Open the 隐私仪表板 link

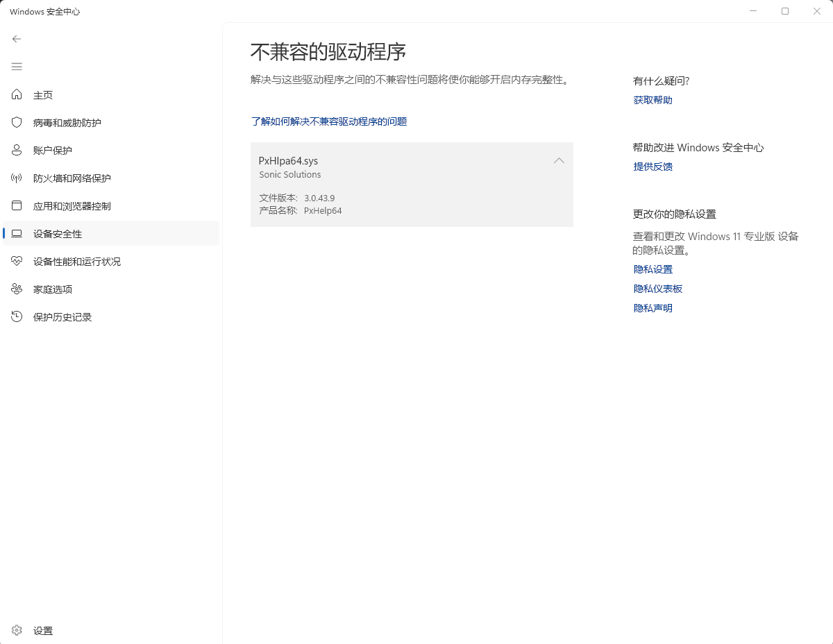tap(657, 289)
